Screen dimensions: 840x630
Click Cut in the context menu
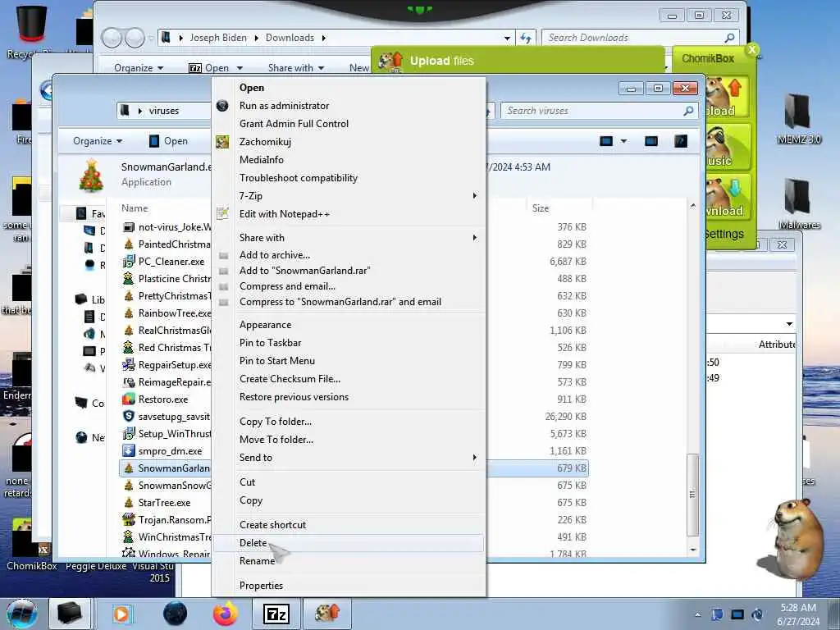pos(247,482)
